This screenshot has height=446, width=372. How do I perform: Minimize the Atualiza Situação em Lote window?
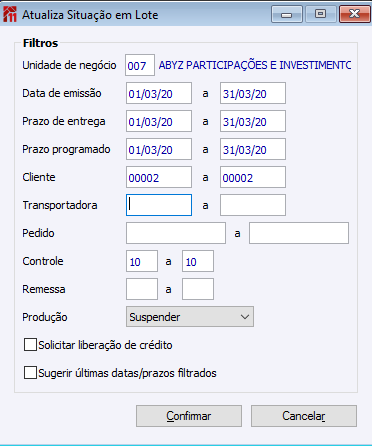click(287, 14)
